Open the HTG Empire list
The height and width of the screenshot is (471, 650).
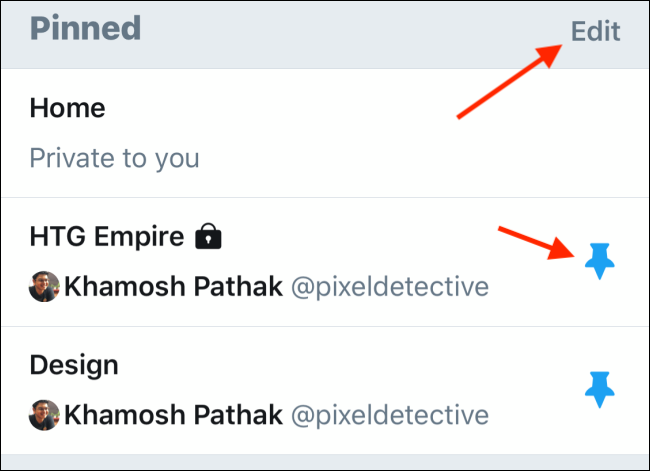[x=106, y=238]
